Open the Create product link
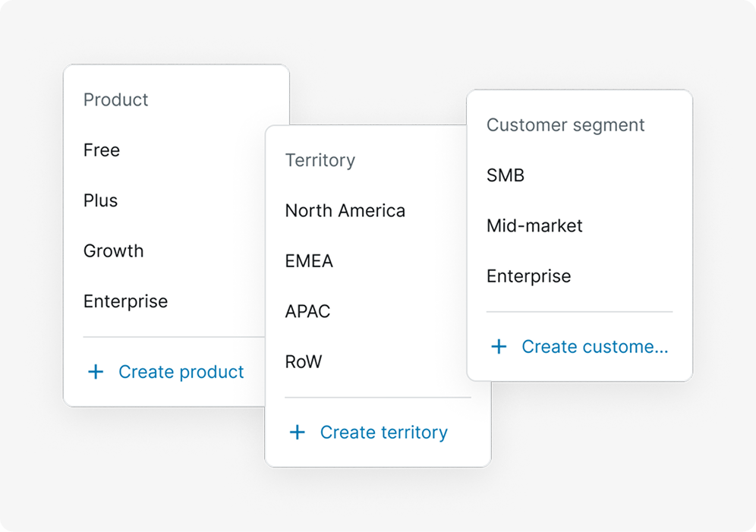The image size is (756, 532). tap(181, 372)
